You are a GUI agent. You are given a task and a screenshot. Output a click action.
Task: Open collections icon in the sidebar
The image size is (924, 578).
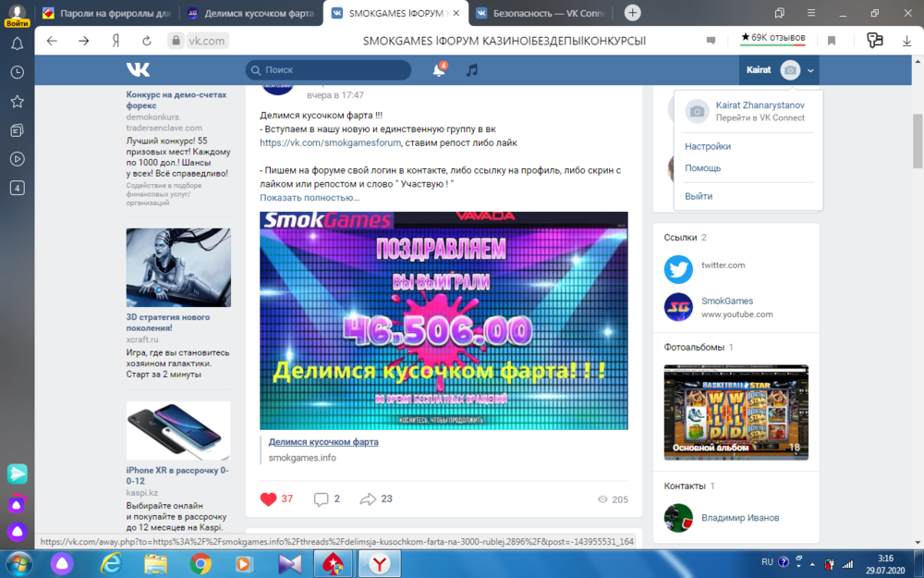tap(17, 130)
